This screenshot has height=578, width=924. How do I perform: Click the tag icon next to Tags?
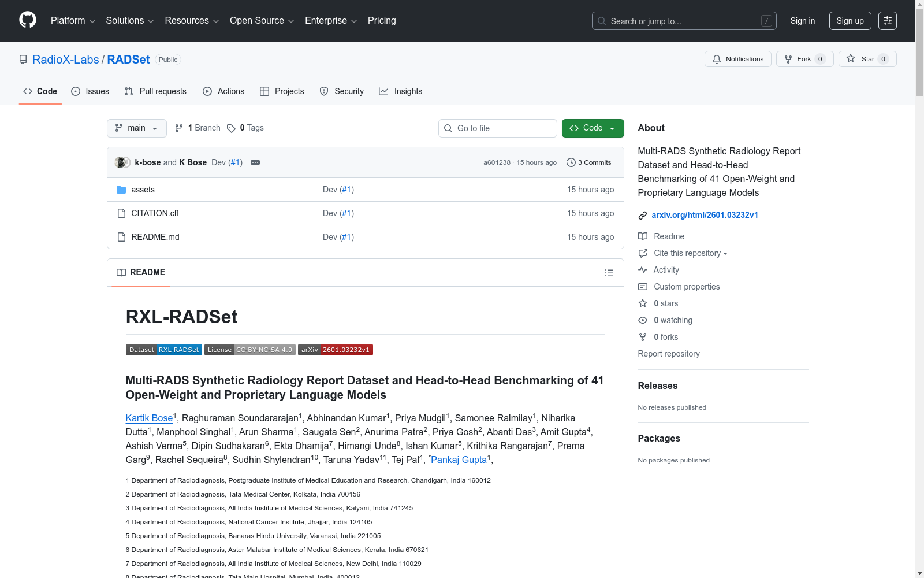[231, 128]
